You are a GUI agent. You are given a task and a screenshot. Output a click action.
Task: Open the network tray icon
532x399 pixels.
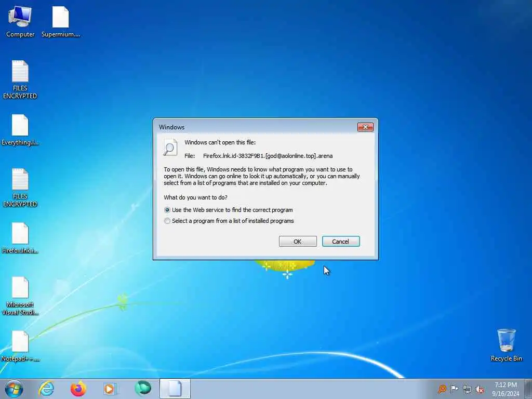467,389
